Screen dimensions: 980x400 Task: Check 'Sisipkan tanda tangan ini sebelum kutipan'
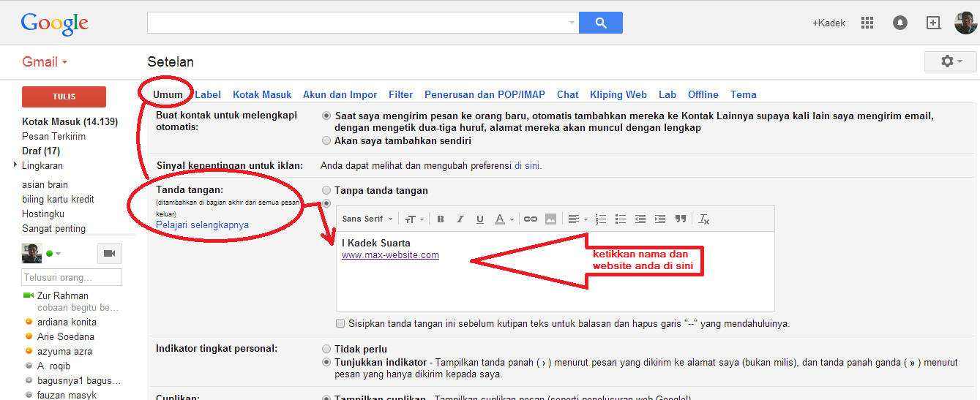tap(340, 323)
